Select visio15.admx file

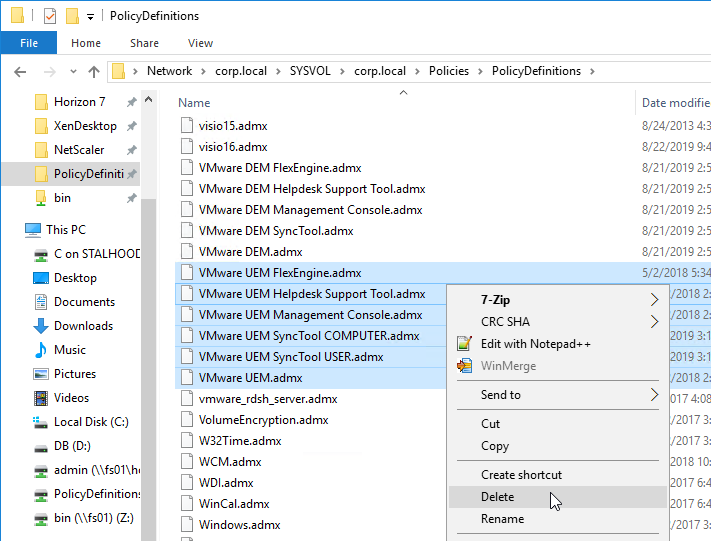coord(233,126)
